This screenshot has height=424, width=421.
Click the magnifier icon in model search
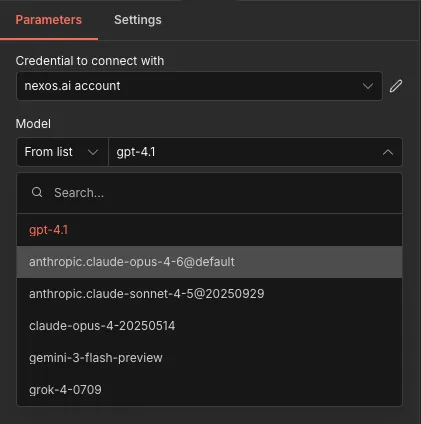[x=37, y=192]
